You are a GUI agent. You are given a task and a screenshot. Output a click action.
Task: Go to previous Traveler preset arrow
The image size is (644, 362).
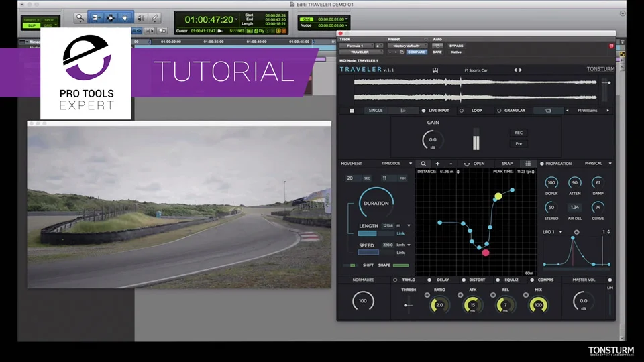(x=515, y=70)
